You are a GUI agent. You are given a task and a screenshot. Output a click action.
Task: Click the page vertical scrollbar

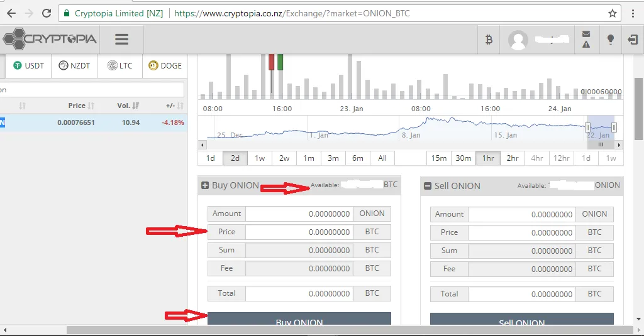[x=639, y=108]
